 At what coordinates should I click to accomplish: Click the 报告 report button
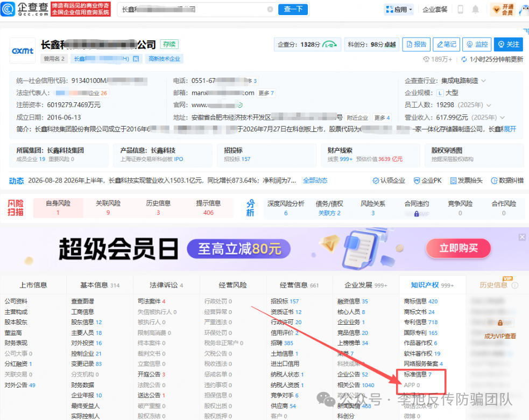click(x=417, y=44)
